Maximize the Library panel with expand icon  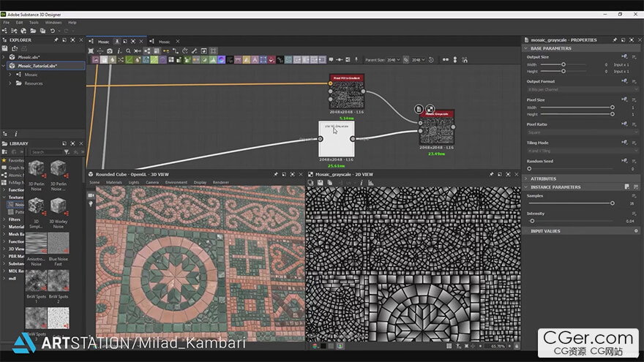pyautogui.click(x=72, y=143)
